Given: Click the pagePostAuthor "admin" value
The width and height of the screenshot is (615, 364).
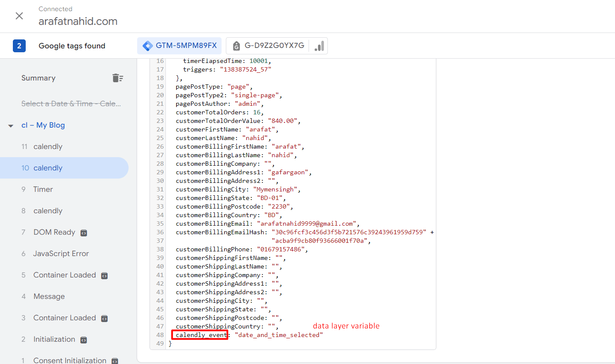Looking at the screenshot, I should 247,104.
